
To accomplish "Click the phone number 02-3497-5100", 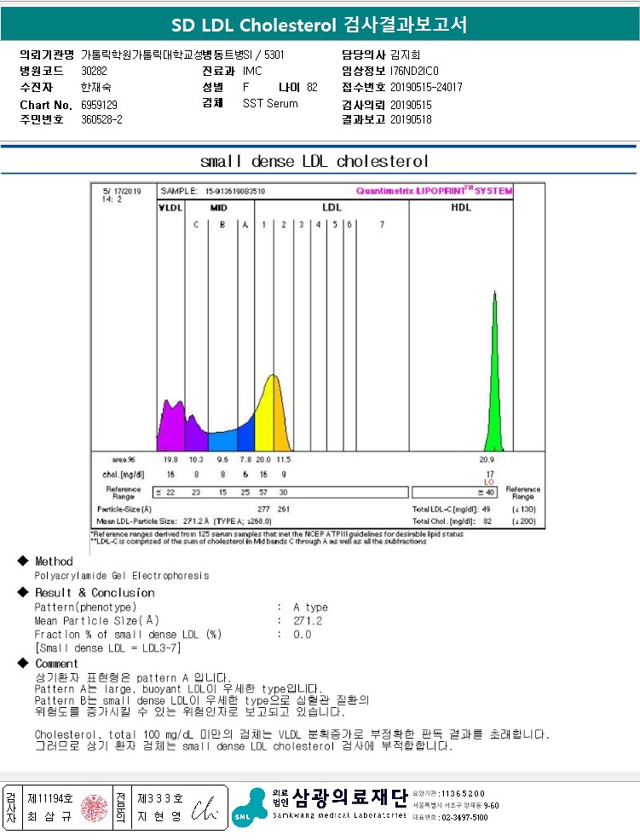I will point(464,818).
